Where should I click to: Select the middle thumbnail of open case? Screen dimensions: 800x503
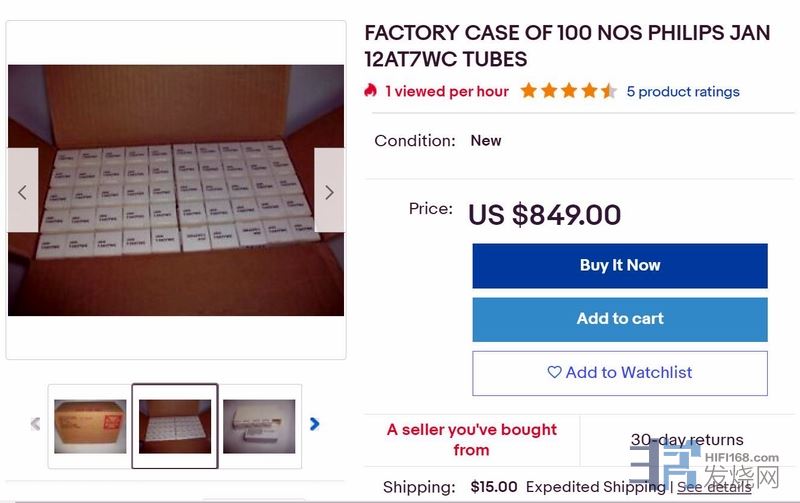pyautogui.click(x=175, y=426)
